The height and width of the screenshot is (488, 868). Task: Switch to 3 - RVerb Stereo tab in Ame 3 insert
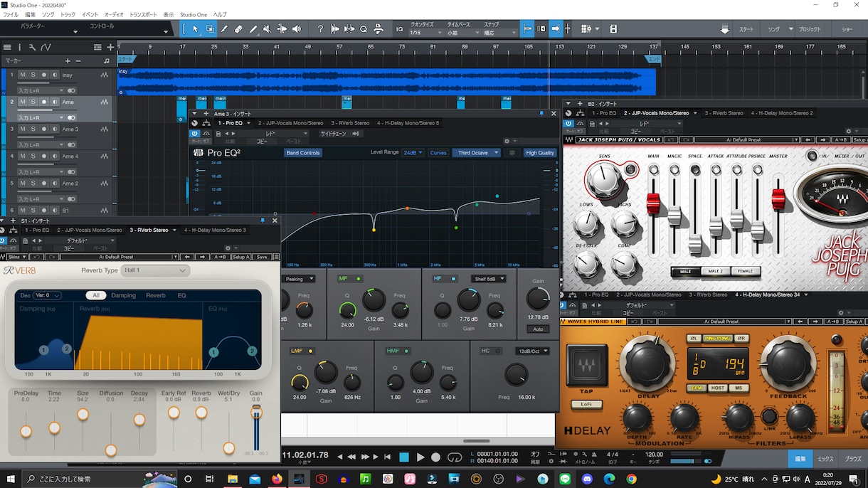pyautogui.click(x=350, y=123)
